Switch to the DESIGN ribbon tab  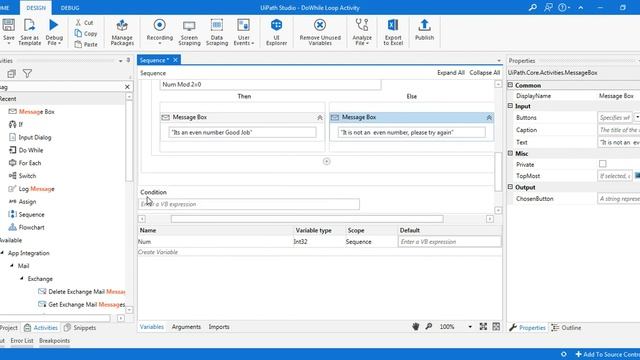click(x=36, y=8)
